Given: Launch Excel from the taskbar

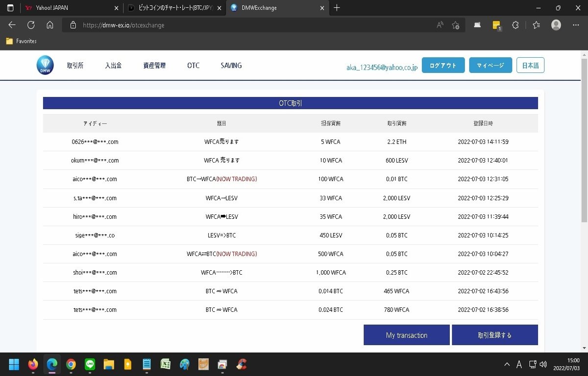Looking at the screenshot, I should click(x=165, y=364).
